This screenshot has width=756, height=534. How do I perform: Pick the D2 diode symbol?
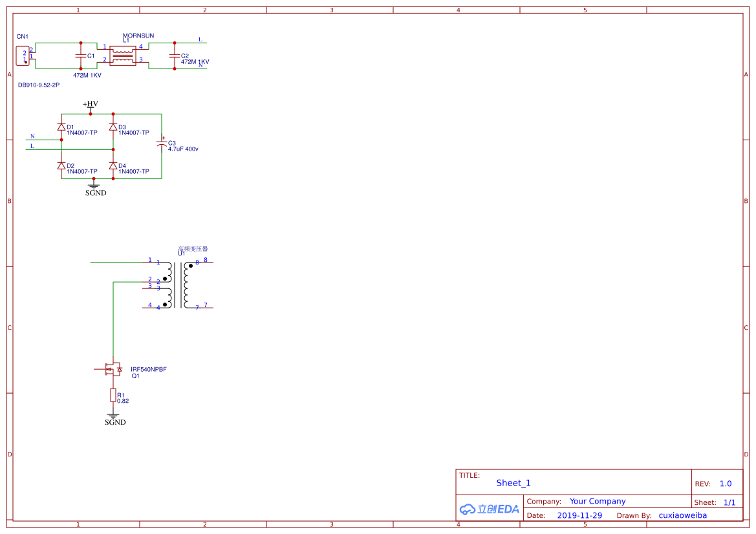[x=61, y=166]
